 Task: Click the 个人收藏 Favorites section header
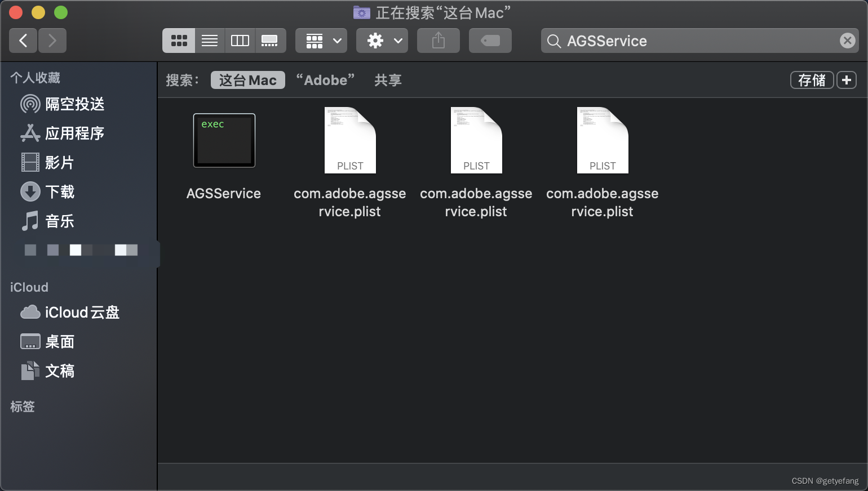pyautogui.click(x=35, y=78)
